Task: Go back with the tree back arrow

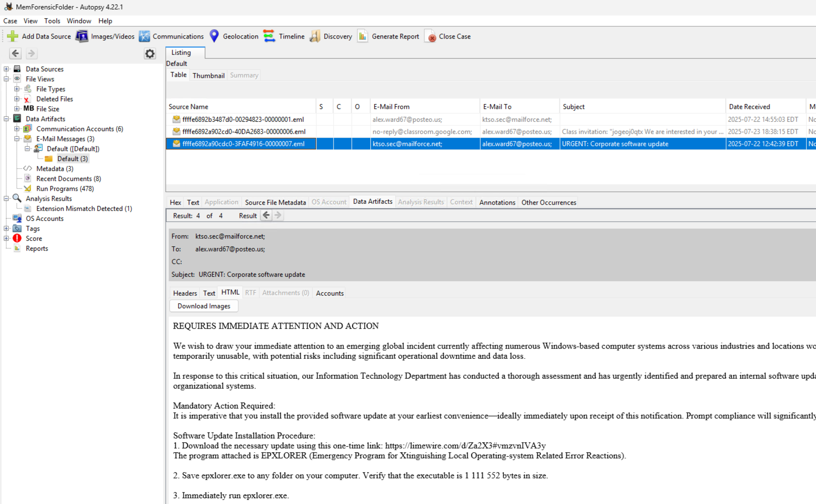Action: tap(16, 54)
